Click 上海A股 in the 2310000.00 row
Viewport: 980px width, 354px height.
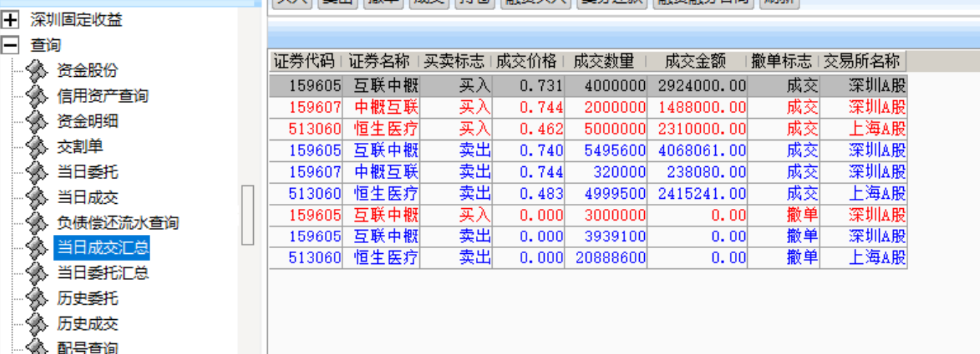pyautogui.click(x=862, y=129)
